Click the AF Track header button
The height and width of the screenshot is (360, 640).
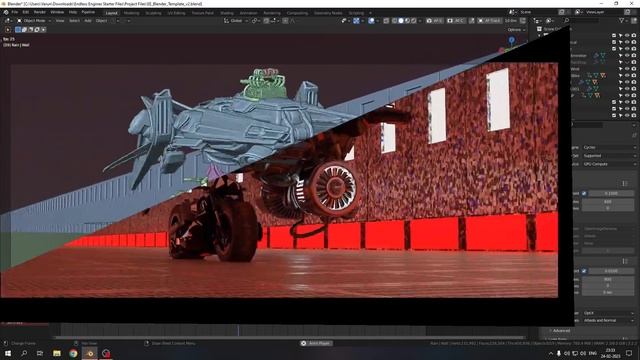489,20
